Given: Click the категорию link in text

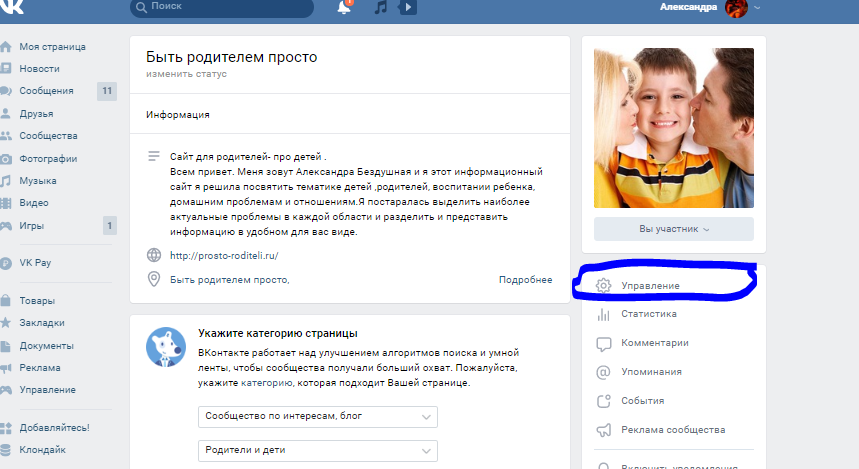Looking at the screenshot, I should pos(267,383).
